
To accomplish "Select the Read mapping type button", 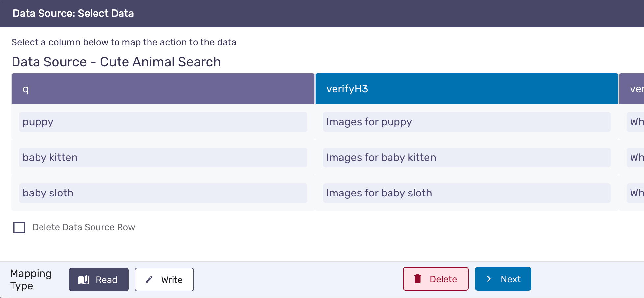I will pyautogui.click(x=99, y=280).
